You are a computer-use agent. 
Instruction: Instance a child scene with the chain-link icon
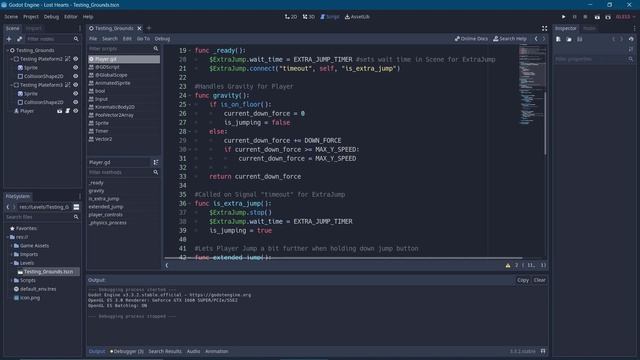(x=20, y=39)
